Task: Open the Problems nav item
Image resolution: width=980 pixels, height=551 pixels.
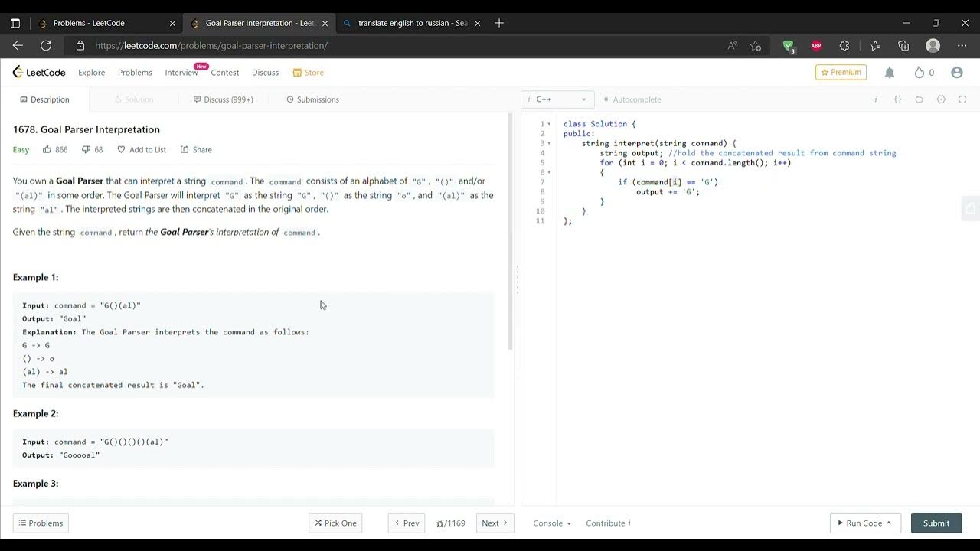Action: click(x=135, y=72)
